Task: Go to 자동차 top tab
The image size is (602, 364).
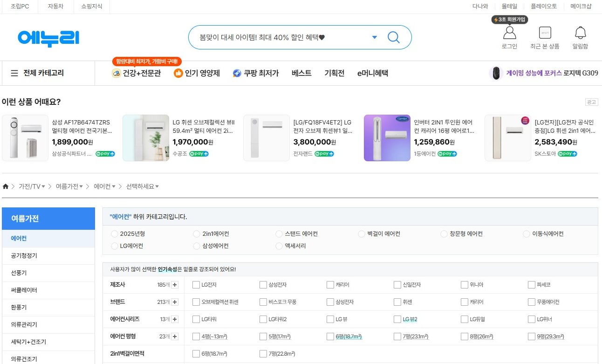Action: tap(55, 7)
